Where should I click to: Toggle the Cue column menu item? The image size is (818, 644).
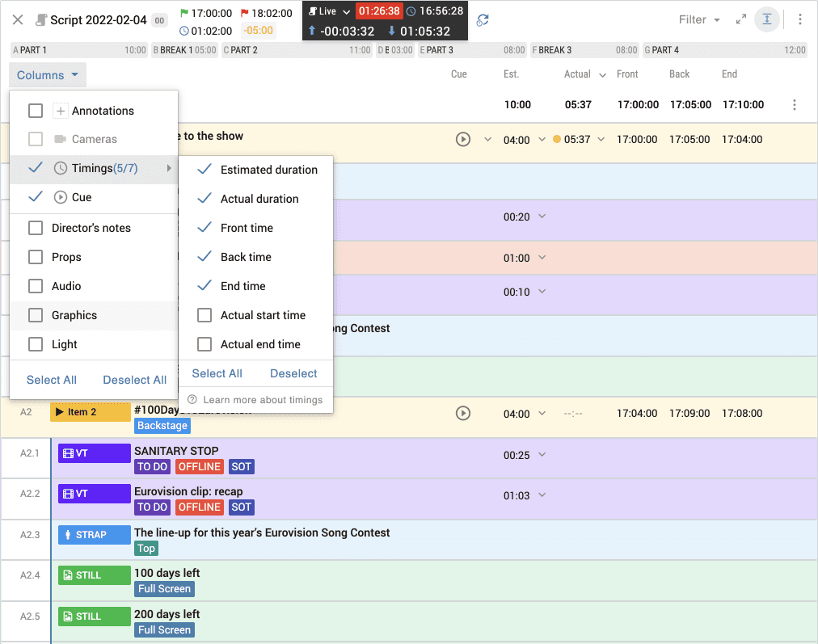pyautogui.click(x=94, y=197)
